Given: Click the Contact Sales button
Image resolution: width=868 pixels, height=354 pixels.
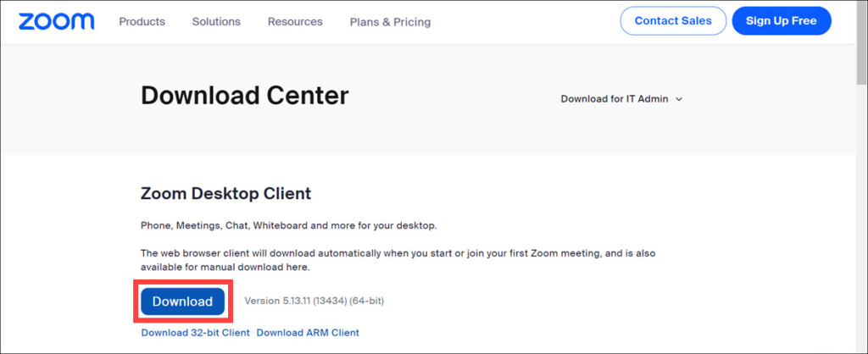Looking at the screenshot, I should point(673,21).
